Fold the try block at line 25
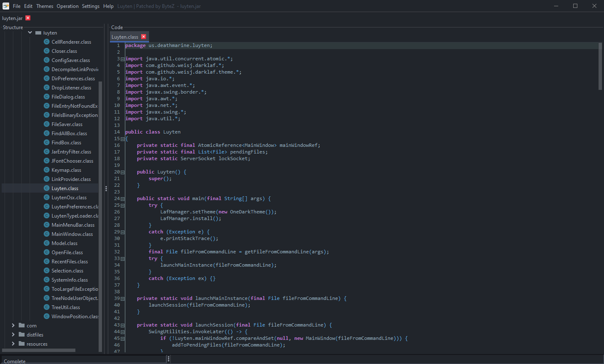604x364 pixels. tap(122, 206)
